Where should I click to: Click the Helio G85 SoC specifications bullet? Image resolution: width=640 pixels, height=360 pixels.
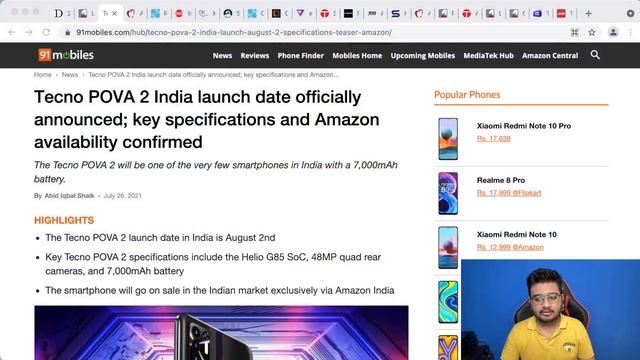click(213, 264)
